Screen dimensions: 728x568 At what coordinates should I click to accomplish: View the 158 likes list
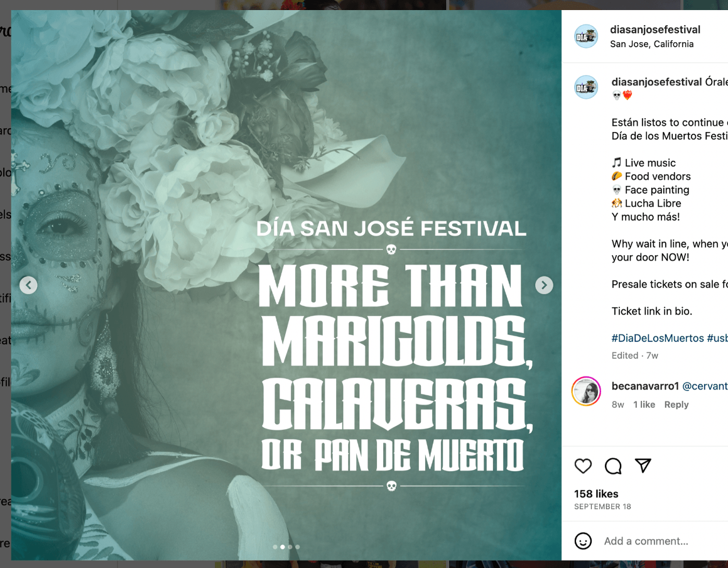596,494
